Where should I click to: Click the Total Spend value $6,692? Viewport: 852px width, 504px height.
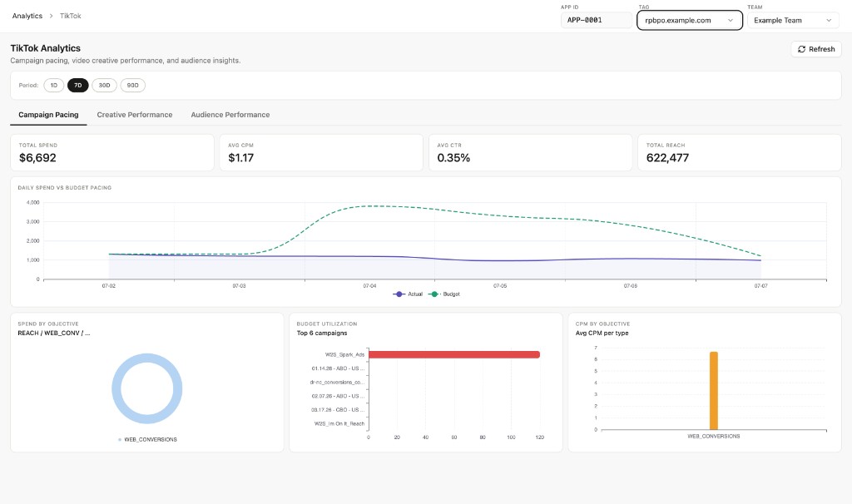(x=37, y=158)
